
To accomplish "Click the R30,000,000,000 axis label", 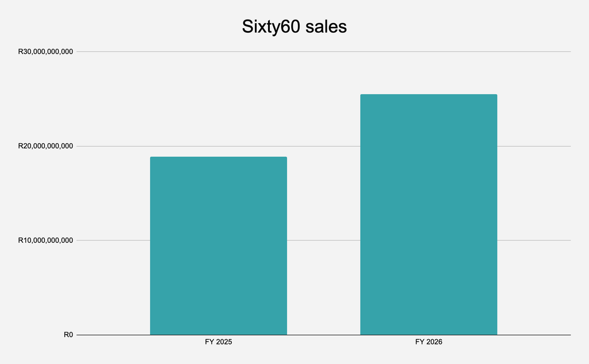I will click(45, 51).
